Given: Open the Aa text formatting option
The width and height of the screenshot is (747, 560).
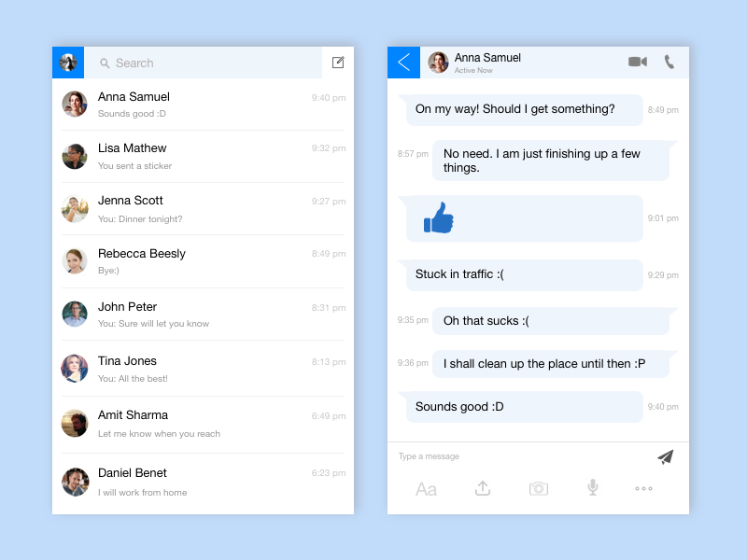Looking at the screenshot, I should click(426, 489).
